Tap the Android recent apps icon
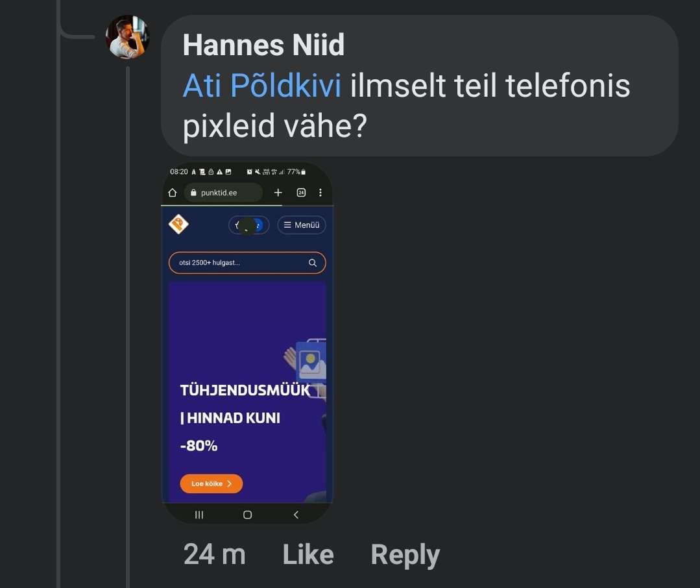Viewport: 700px width, 588px height. [199, 515]
